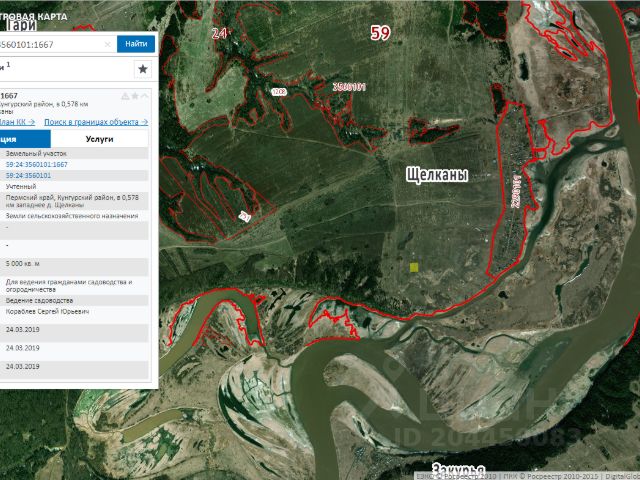Open cadastral quarter link 59:24:3560101
The height and width of the screenshot is (480, 640).
[x=29, y=175]
